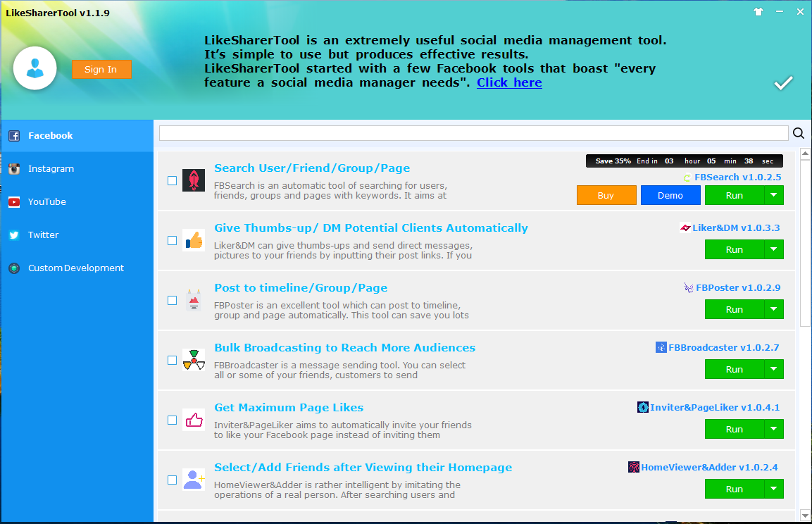Click the blue icon beside FBBroadcaster v1.0.2.7
The width and height of the screenshot is (812, 524).
point(661,347)
